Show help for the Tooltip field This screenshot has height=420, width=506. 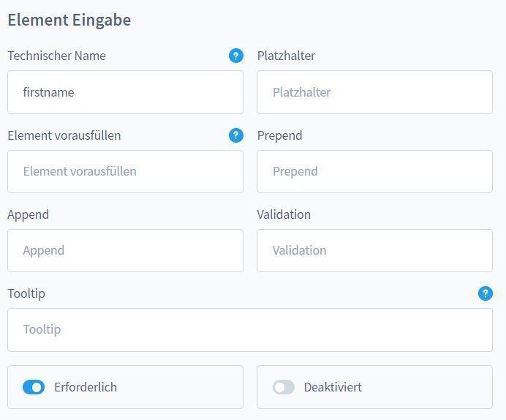(x=486, y=293)
